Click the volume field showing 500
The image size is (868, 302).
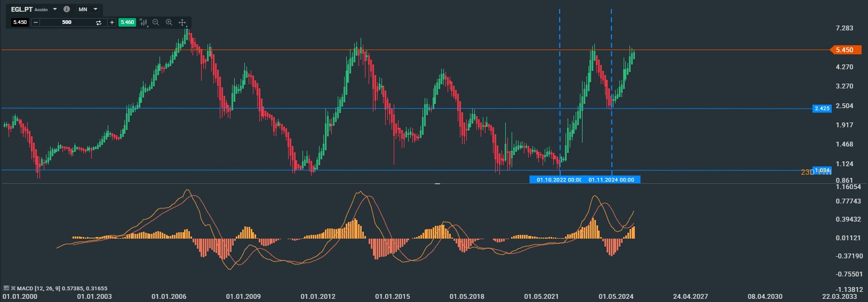pos(67,22)
